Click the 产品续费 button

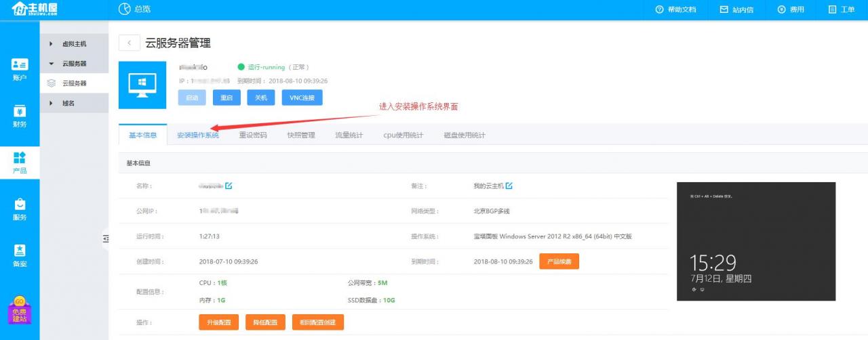(x=559, y=261)
